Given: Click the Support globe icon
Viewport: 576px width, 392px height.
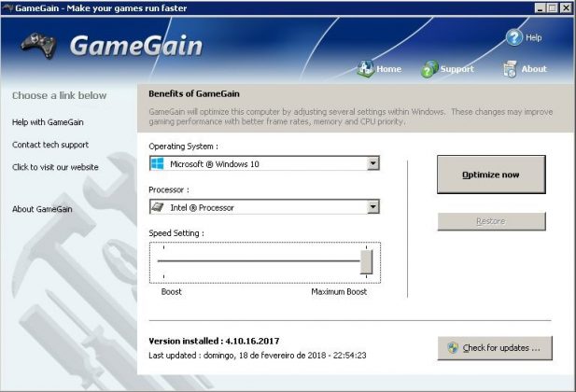Looking at the screenshot, I should click(429, 69).
